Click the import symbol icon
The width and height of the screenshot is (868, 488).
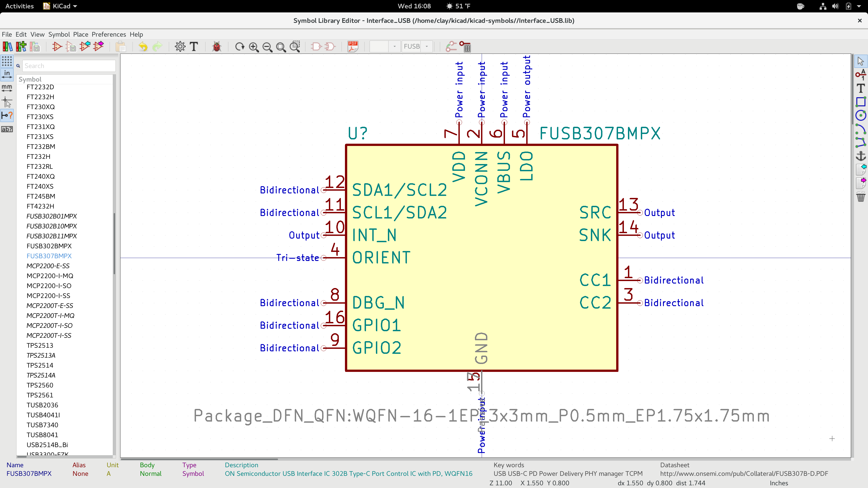point(85,47)
